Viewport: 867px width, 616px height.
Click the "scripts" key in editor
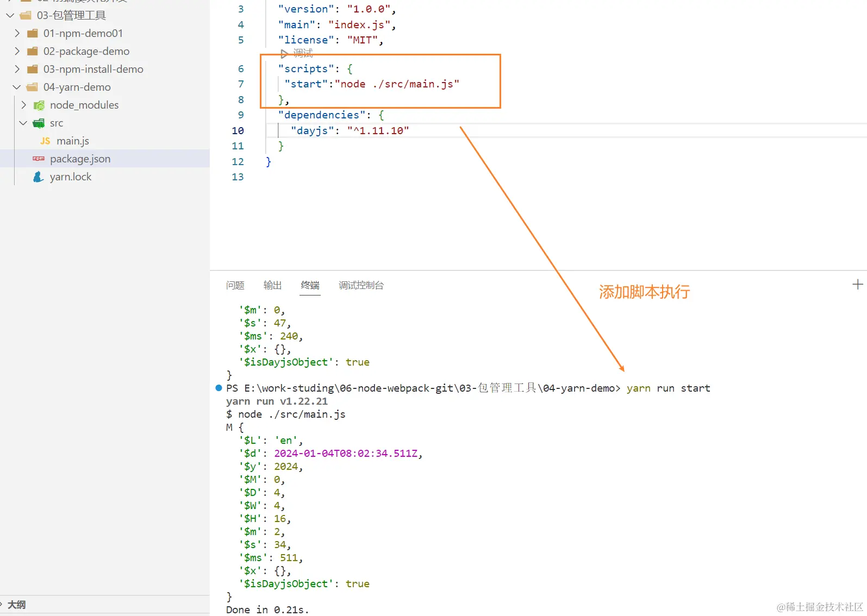pyautogui.click(x=305, y=68)
